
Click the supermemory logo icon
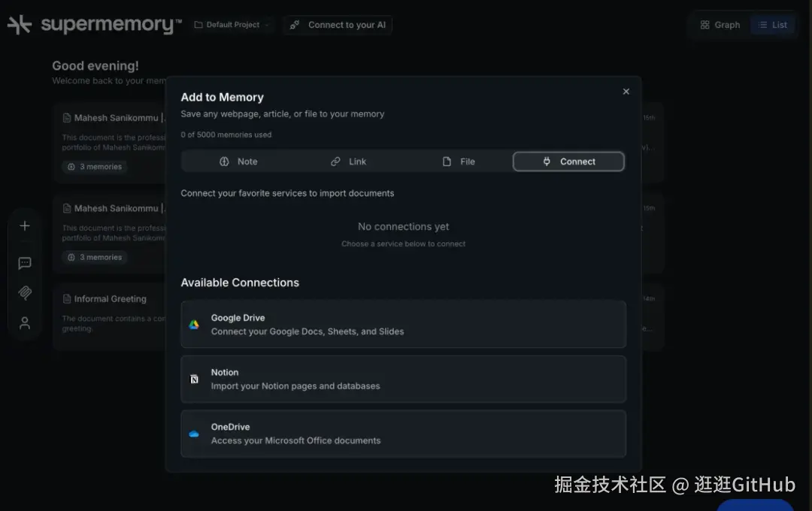coord(20,25)
